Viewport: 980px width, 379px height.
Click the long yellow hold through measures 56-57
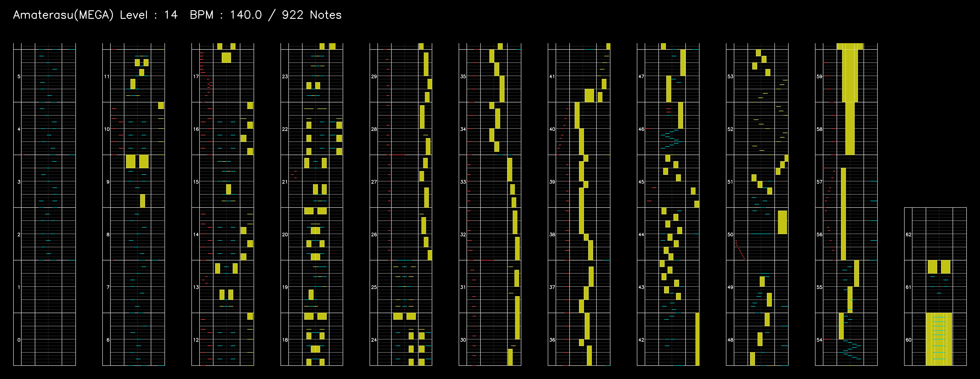[x=843, y=214]
